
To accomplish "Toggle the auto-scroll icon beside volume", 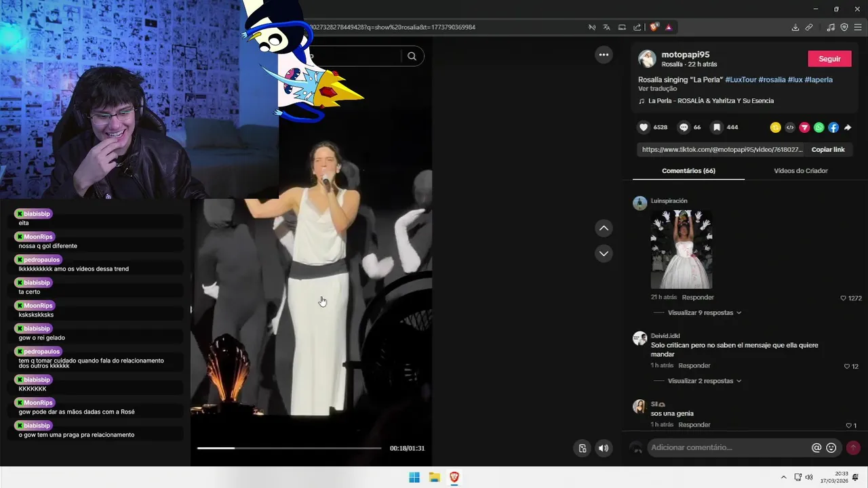I will (x=582, y=448).
